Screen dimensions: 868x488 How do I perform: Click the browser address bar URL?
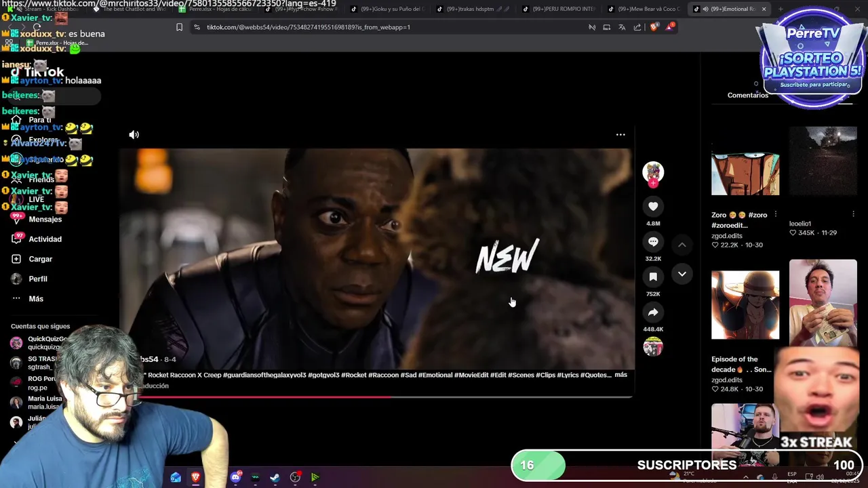309,27
